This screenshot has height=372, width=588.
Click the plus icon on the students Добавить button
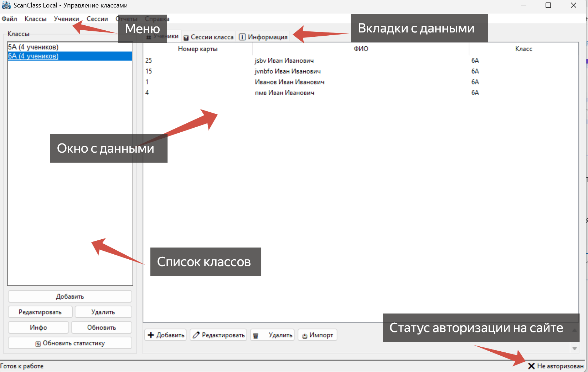pos(151,335)
